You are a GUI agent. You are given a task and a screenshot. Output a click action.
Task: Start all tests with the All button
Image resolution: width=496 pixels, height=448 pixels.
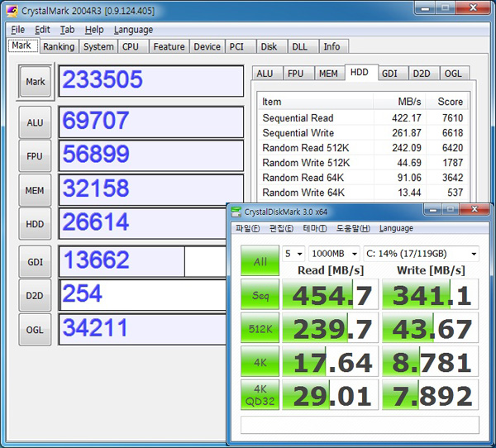pos(260,260)
